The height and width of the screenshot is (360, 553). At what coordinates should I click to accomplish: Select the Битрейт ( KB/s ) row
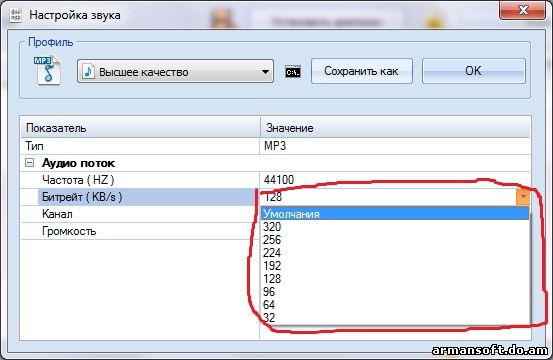tap(275, 197)
